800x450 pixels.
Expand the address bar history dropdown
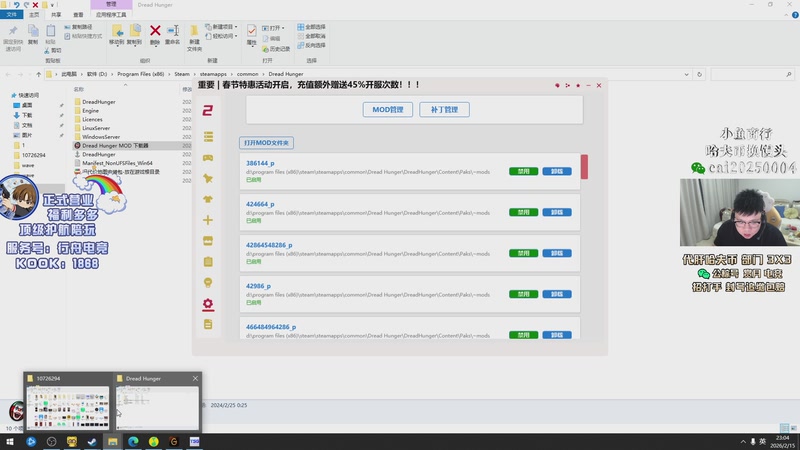pyautogui.click(x=686, y=74)
